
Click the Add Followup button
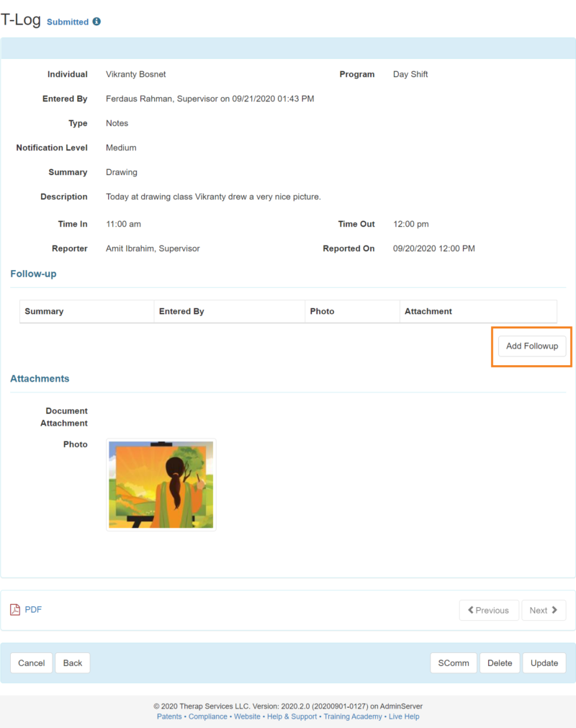pos(532,346)
